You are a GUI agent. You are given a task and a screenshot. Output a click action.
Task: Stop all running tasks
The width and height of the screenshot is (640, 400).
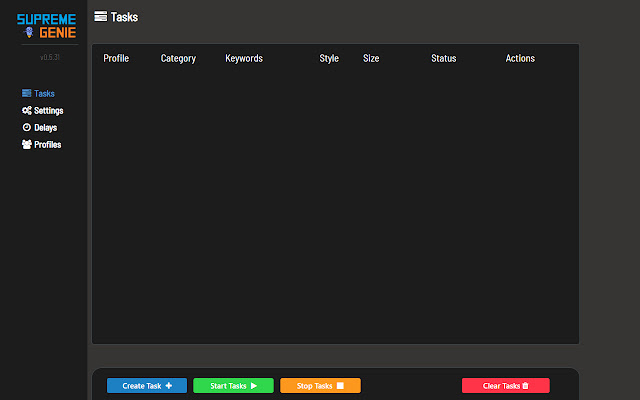pyautogui.click(x=320, y=386)
